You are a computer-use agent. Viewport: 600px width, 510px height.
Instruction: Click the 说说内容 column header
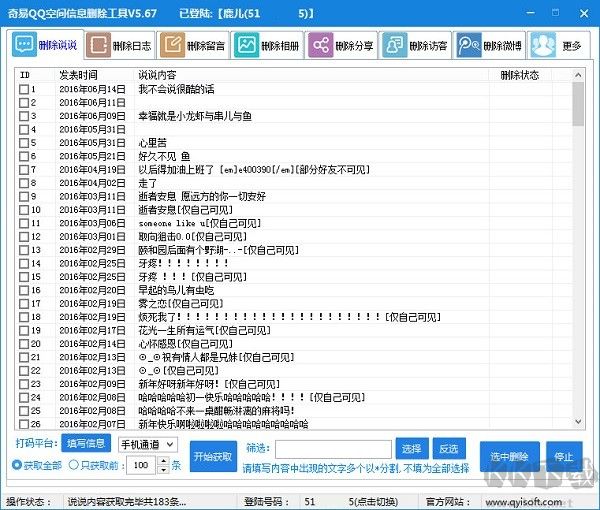pos(157,75)
